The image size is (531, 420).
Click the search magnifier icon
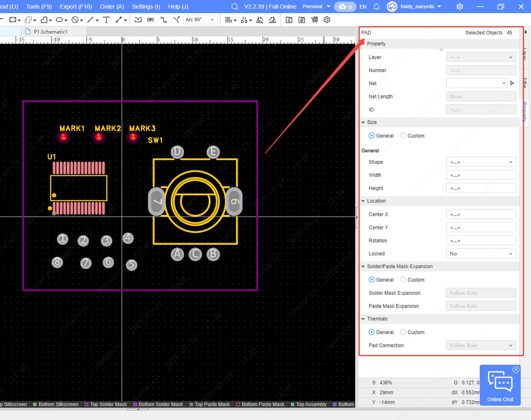(x=234, y=7)
